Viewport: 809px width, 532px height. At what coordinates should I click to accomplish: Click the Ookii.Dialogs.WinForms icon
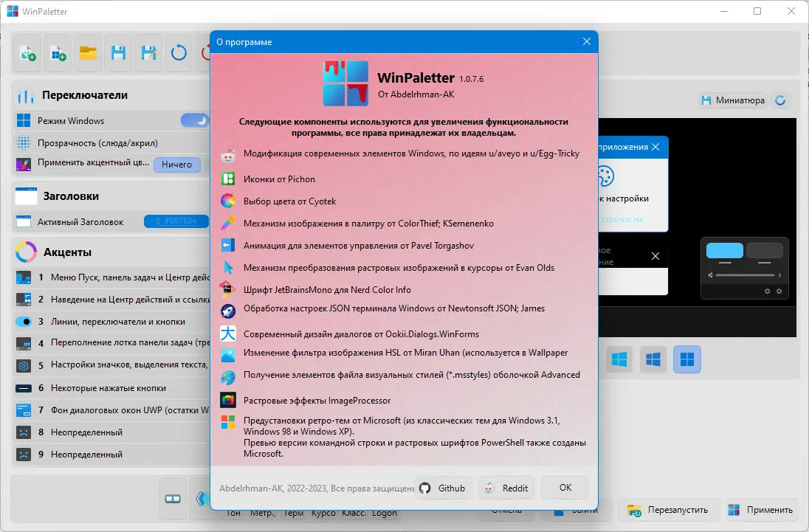tap(228, 334)
